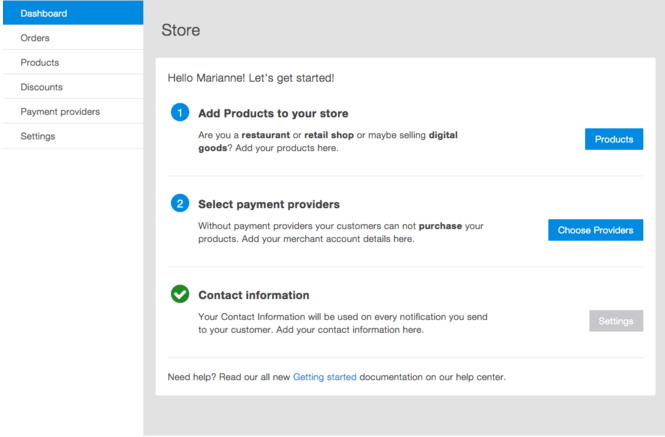665x437 pixels.
Task: Open the Discounts section
Action: pyautogui.click(x=73, y=87)
